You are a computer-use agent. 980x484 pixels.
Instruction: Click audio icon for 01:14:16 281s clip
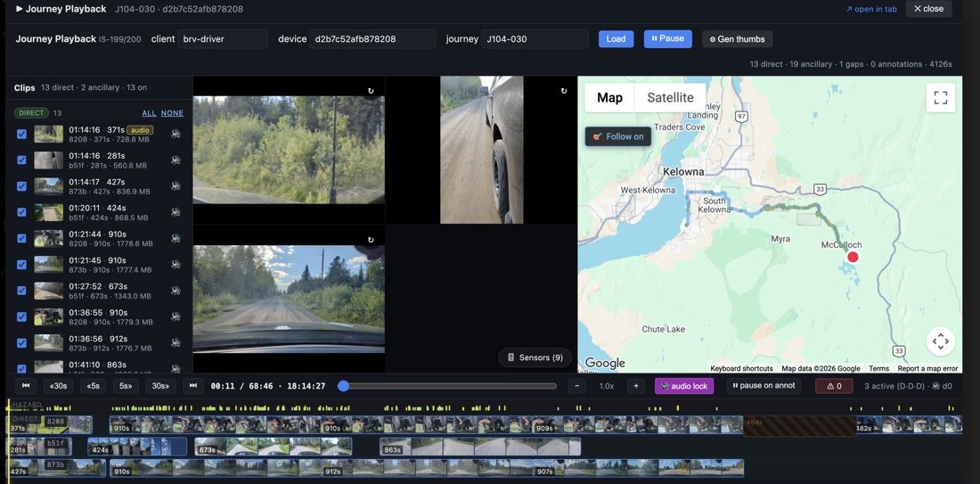(176, 160)
